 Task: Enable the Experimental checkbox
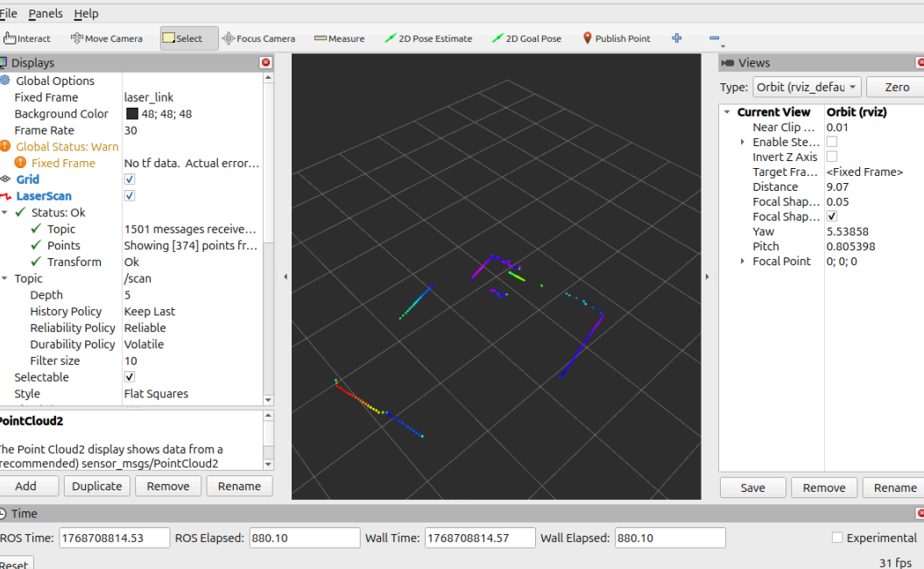coord(836,537)
